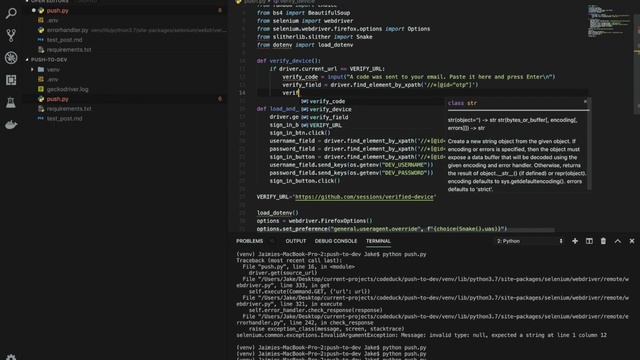Open requirements.txt in Open Editors list
The width and height of the screenshot is (640, 360).
[x=69, y=50]
